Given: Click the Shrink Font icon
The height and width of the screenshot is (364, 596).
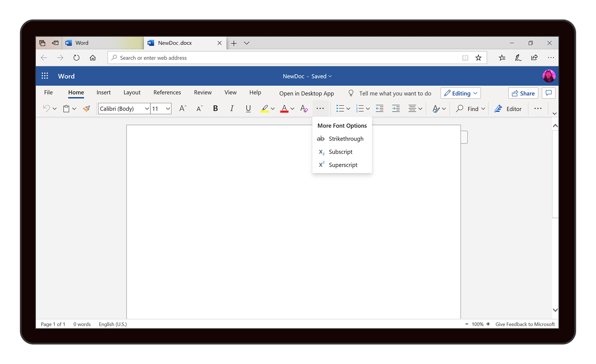Looking at the screenshot, I should click(x=199, y=108).
